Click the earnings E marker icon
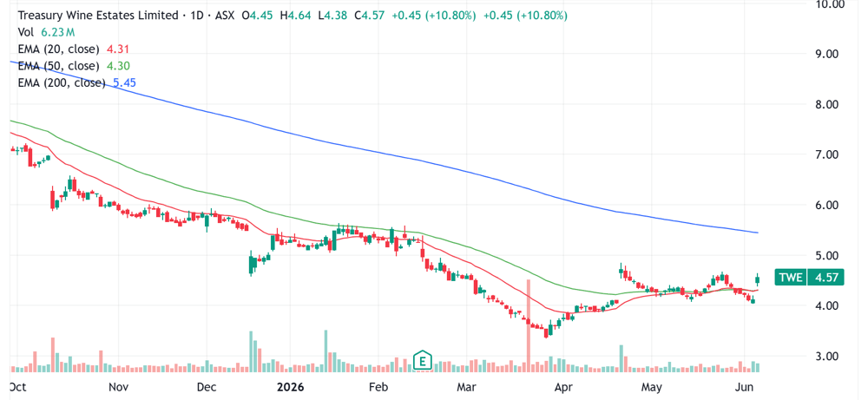868x400 pixels. coord(423,360)
